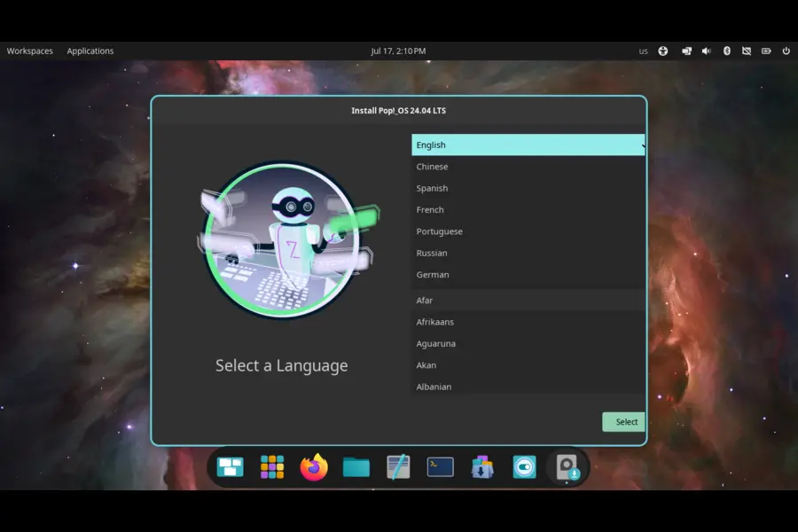The width and height of the screenshot is (798, 532).
Task: Open the volume control in top panel
Action: click(x=707, y=51)
